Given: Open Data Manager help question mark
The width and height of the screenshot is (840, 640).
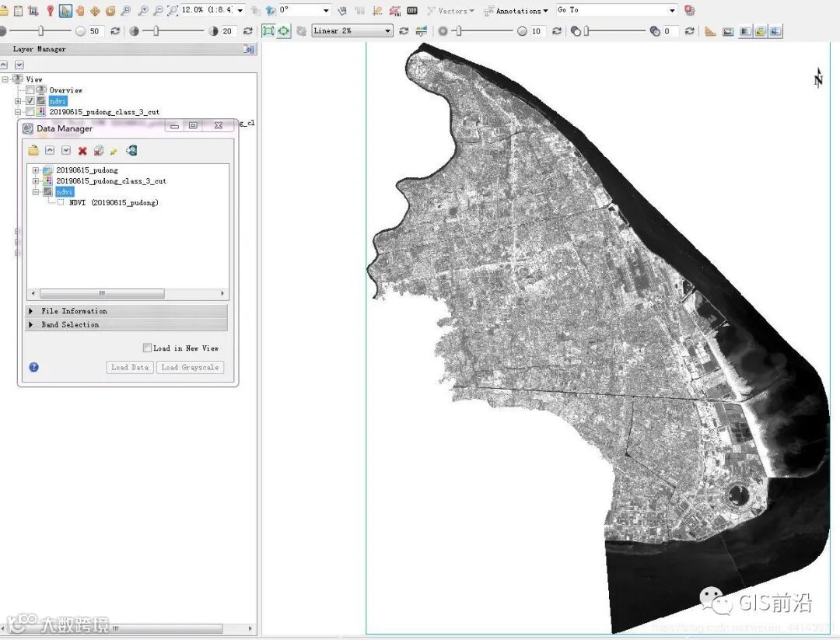Looking at the screenshot, I should pos(33,367).
